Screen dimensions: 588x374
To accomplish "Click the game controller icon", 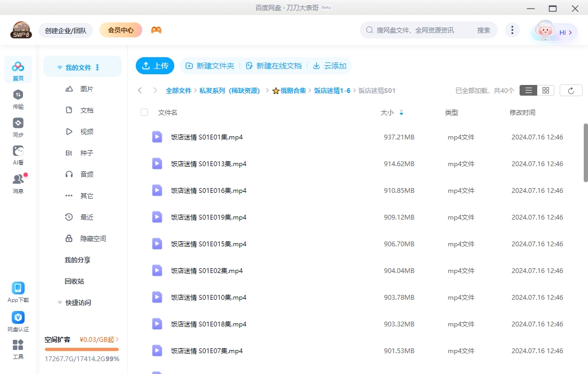I will (x=156, y=30).
